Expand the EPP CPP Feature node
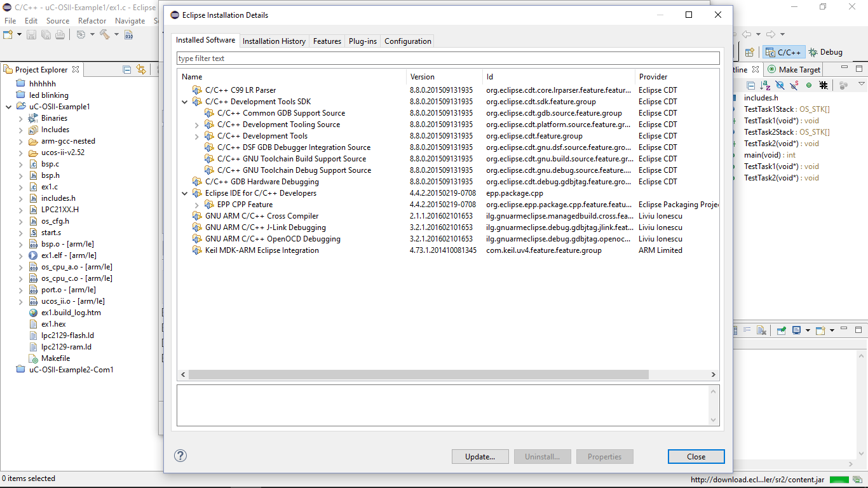 click(197, 205)
